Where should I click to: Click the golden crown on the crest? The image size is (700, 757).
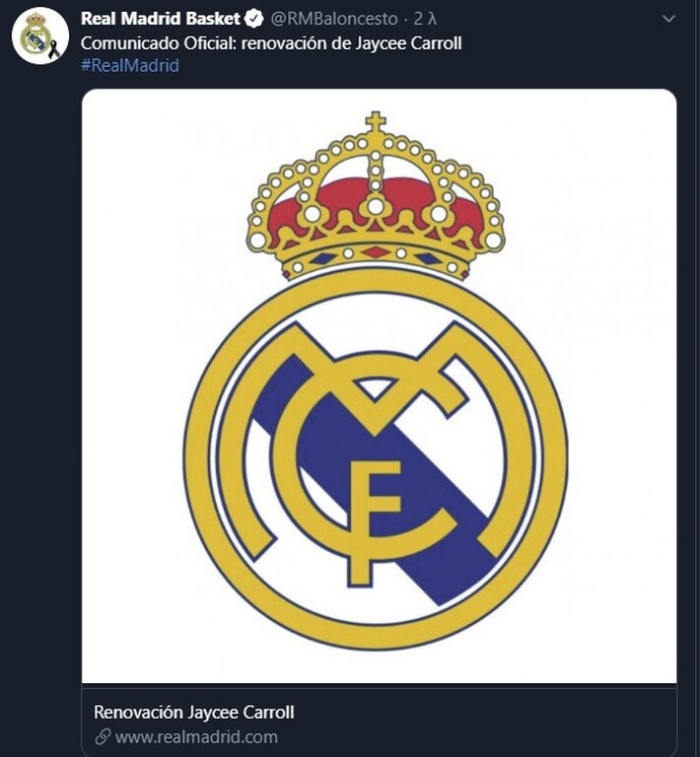375,198
